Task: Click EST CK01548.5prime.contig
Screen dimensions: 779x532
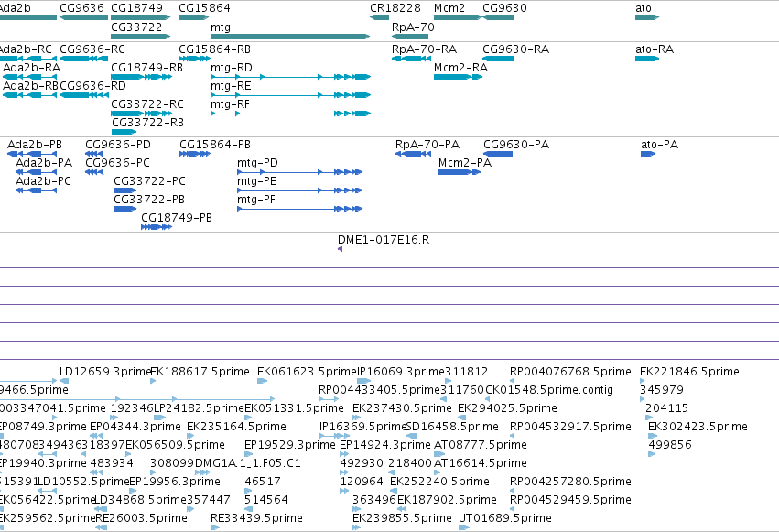Action: click(487, 399)
